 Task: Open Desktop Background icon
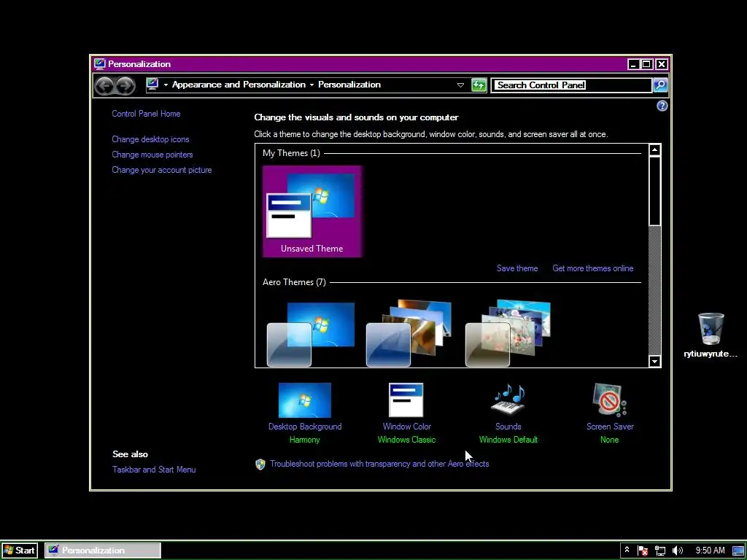point(305,400)
